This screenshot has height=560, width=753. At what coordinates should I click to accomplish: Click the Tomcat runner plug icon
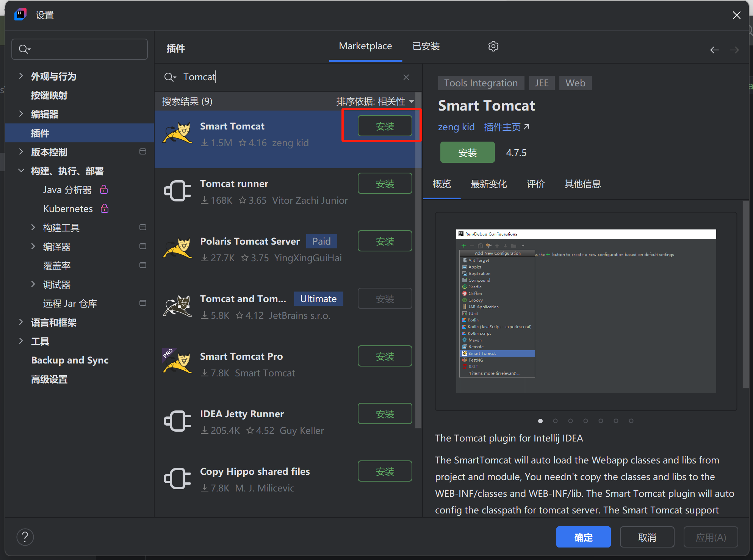point(177,190)
